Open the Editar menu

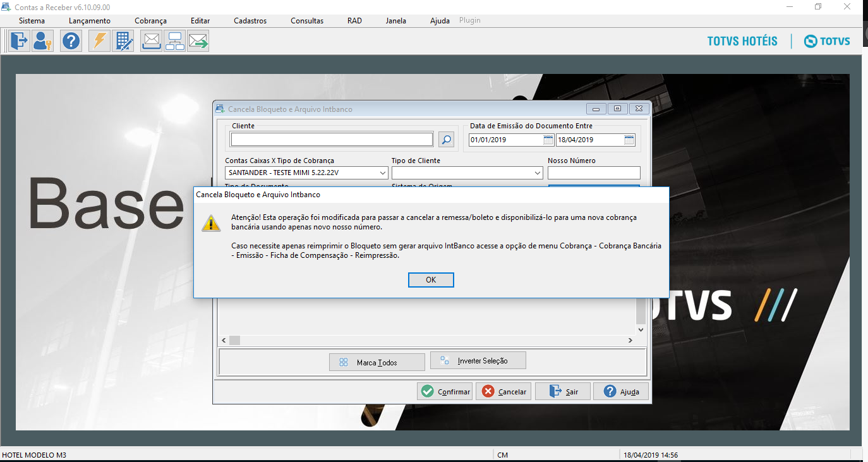tap(200, 21)
